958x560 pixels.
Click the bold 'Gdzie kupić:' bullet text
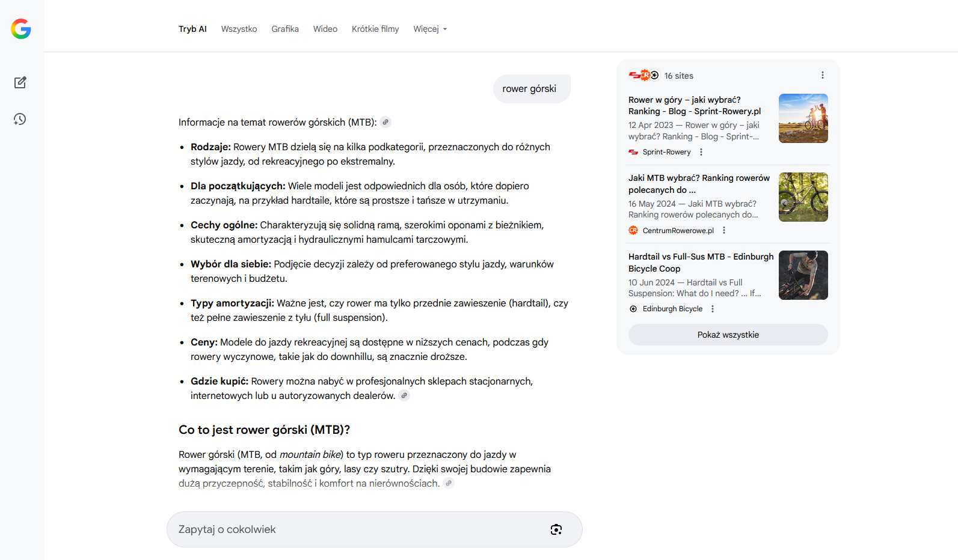(220, 381)
